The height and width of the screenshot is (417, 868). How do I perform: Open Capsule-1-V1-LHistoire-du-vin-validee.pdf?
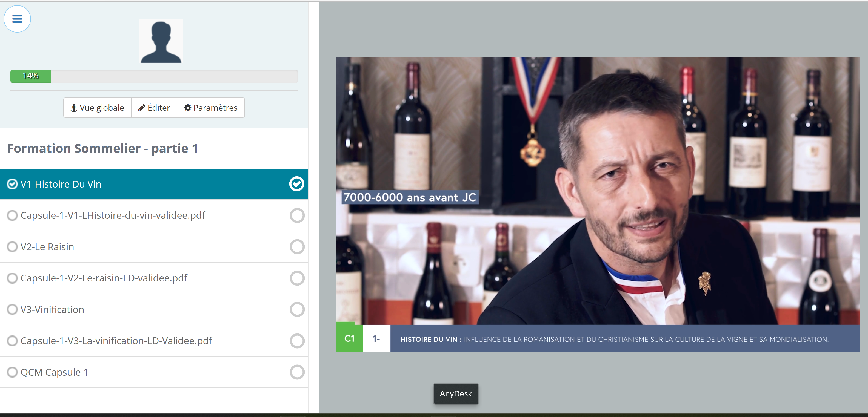pos(113,215)
